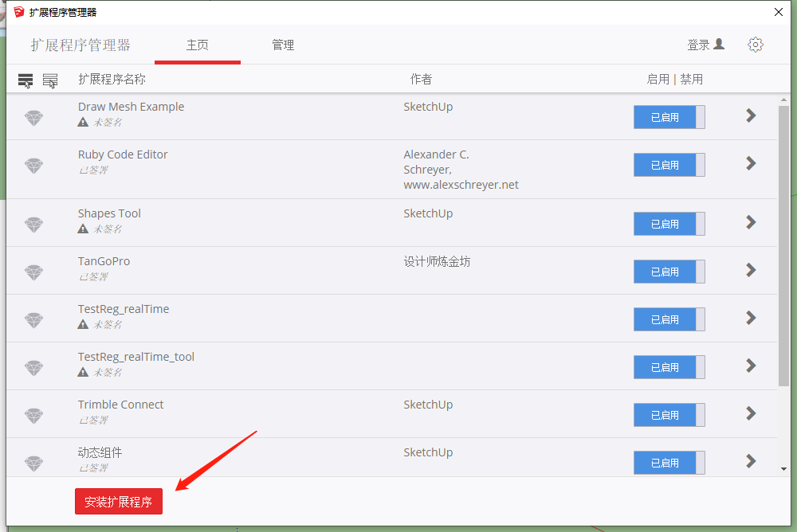Disable the Trimble Connect extension switch

pyautogui.click(x=669, y=415)
